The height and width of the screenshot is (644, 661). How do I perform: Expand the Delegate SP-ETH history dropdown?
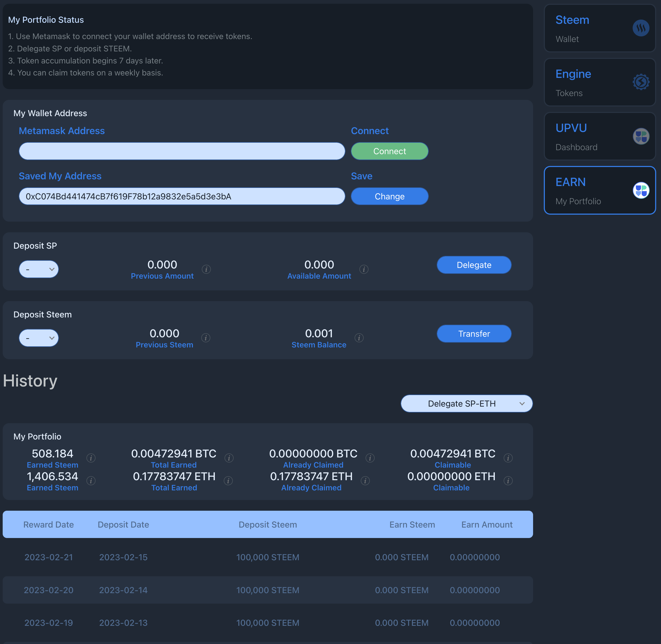pos(467,404)
